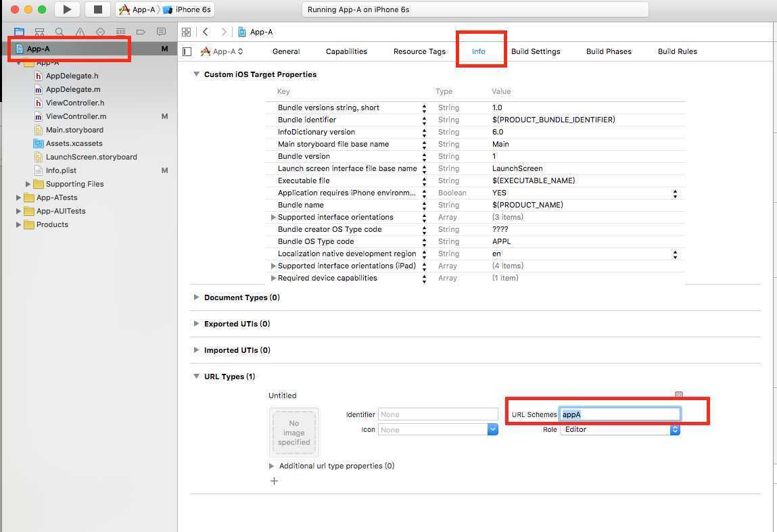Expand the Supporting Files group
This screenshot has height=532, width=777.
pos(28,184)
